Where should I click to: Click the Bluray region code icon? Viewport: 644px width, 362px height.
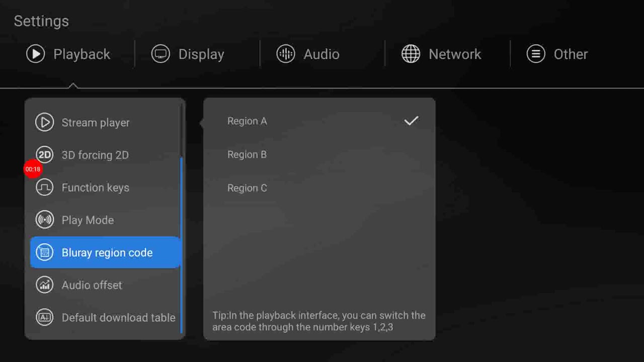(44, 252)
